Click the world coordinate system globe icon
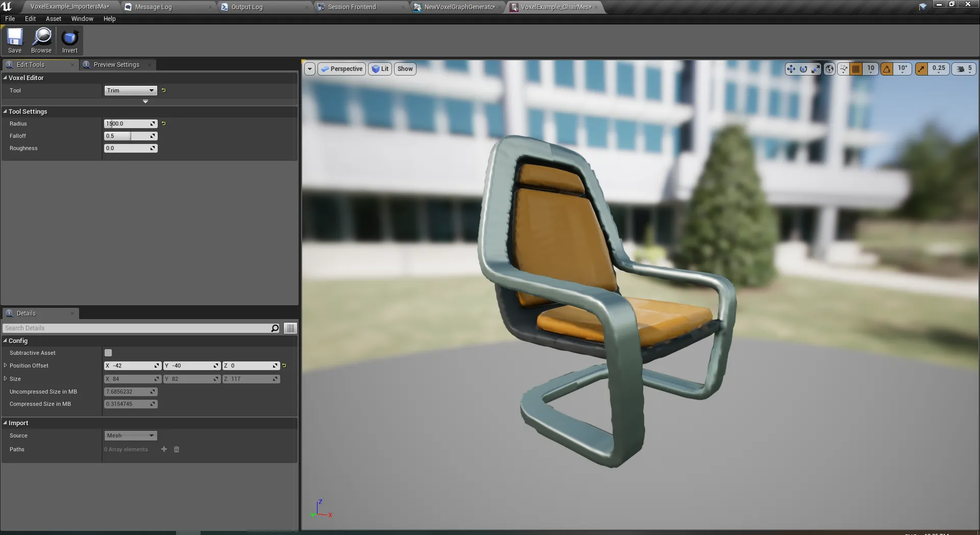 coord(830,69)
